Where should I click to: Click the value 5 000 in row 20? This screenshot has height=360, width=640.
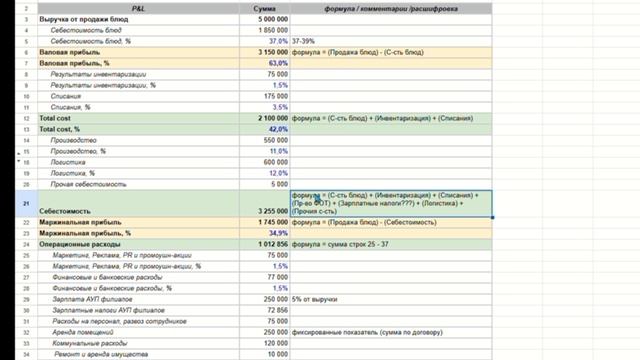264,184
